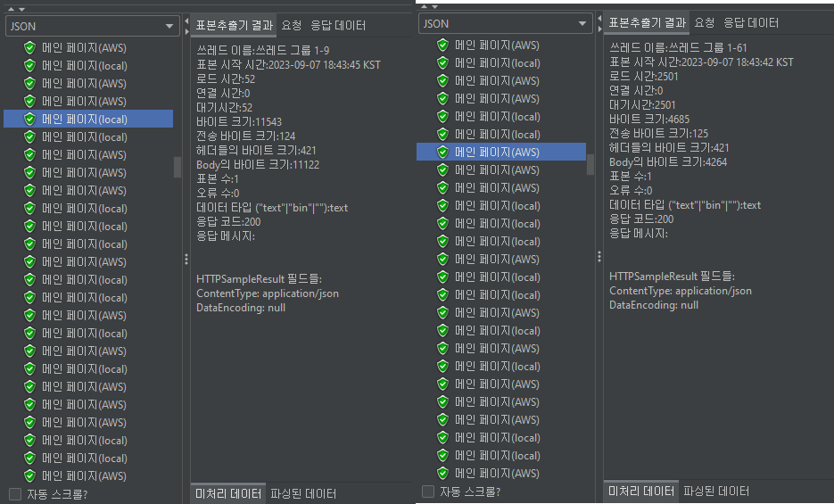
Task: Switch to 요청 tab in right panel
Action: [x=705, y=22]
